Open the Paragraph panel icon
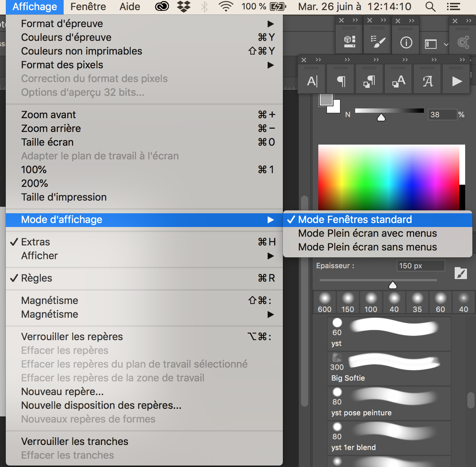 tap(341, 81)
